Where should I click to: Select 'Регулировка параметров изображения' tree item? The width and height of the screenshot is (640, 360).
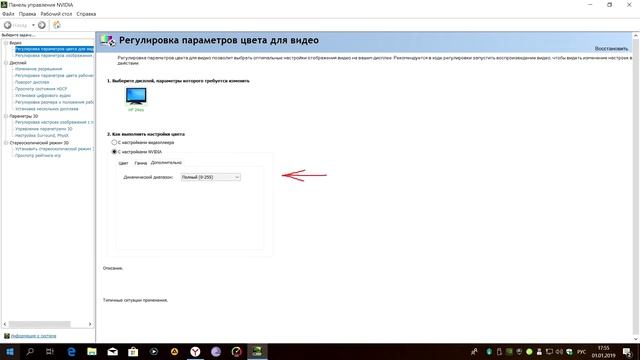(x=54, y=56)
